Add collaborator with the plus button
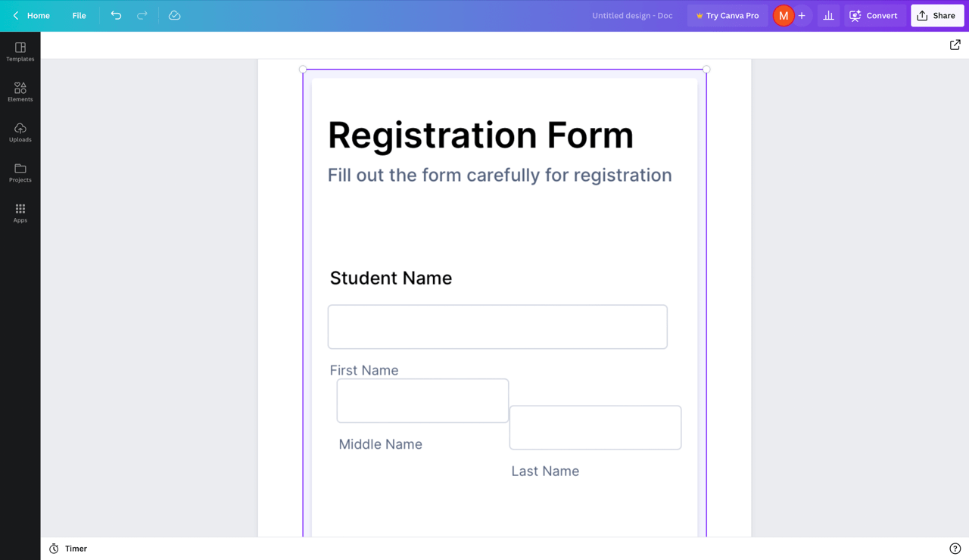The image size is (969, 560). coord(802,15)
